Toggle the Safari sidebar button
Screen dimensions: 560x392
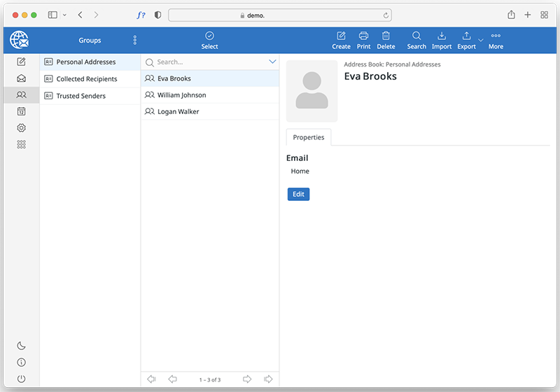pos(52,15)
